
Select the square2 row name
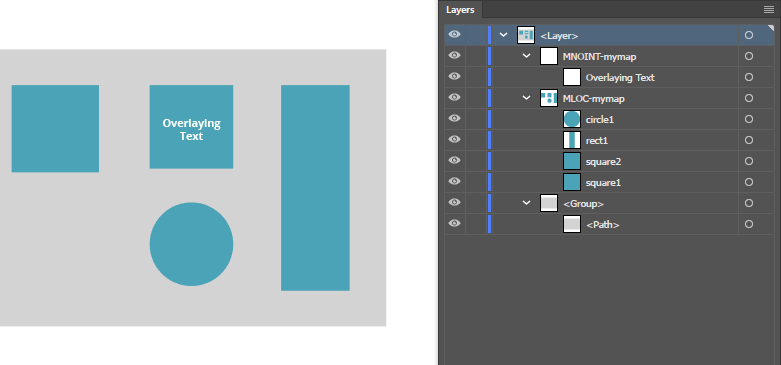click(603, 162)
